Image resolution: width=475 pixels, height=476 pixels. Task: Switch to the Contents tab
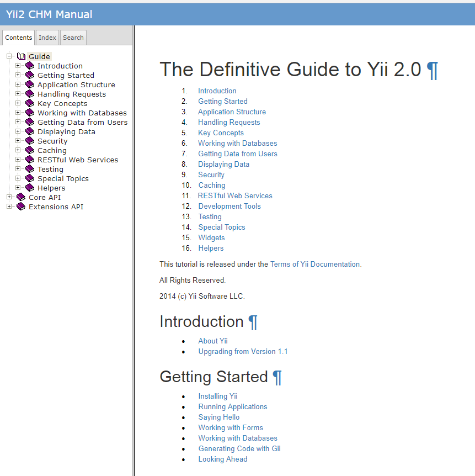pyautogui.click(x=19, y=38)
